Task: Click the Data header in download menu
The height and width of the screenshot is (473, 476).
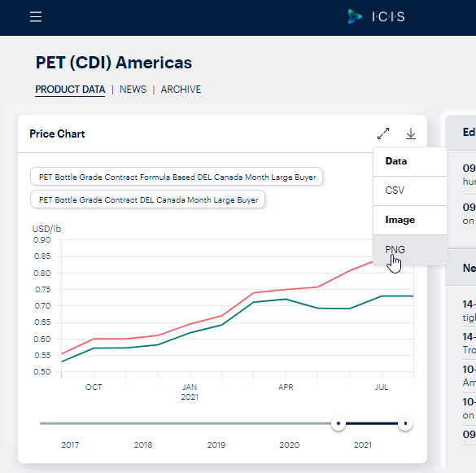Action: click(396, 161)
